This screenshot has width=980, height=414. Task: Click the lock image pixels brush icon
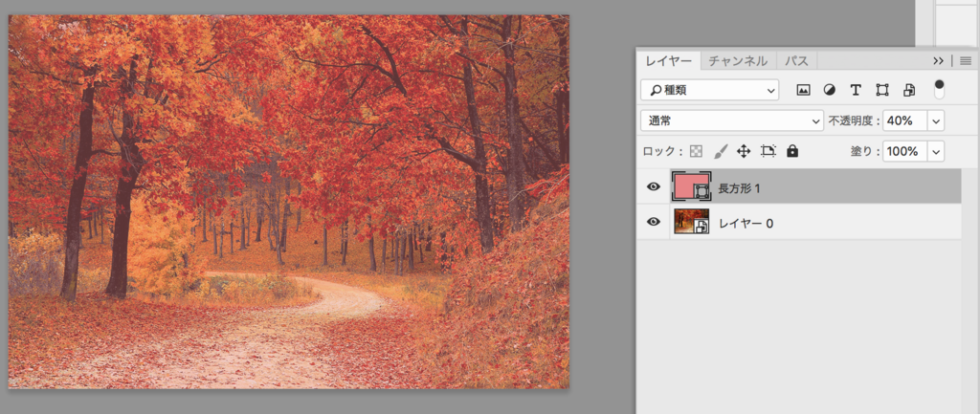pyautogui.click(x=721, y=151)
